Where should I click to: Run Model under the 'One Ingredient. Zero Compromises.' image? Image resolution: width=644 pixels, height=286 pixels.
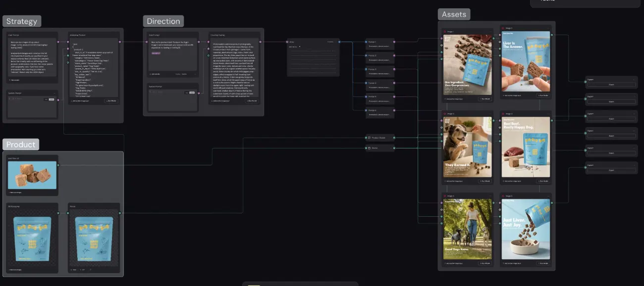(x=484, y=99)
